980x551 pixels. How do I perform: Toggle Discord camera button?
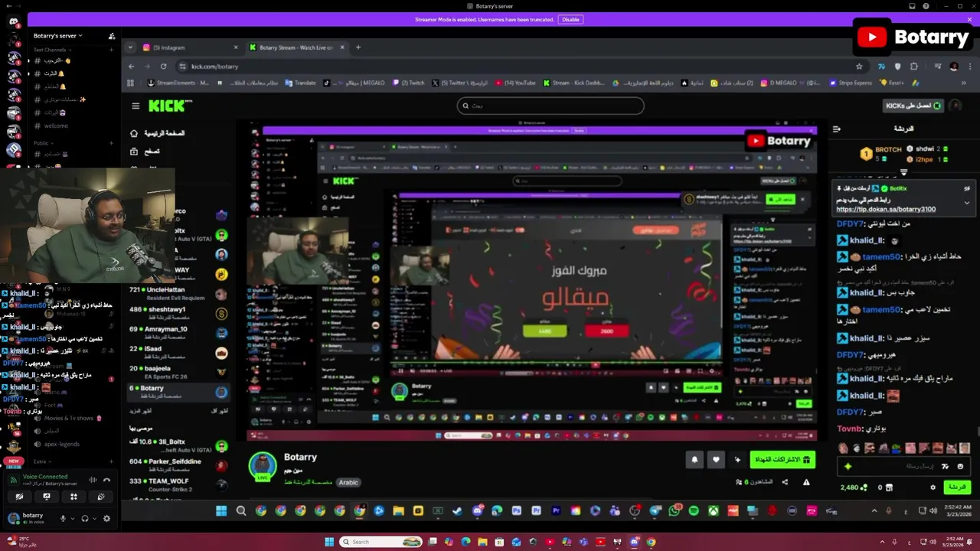coord(19,497)
